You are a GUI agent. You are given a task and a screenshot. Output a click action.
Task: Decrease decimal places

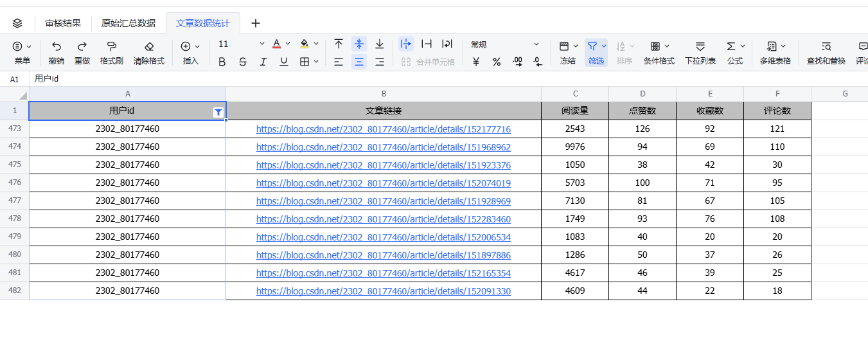[538, 62]
